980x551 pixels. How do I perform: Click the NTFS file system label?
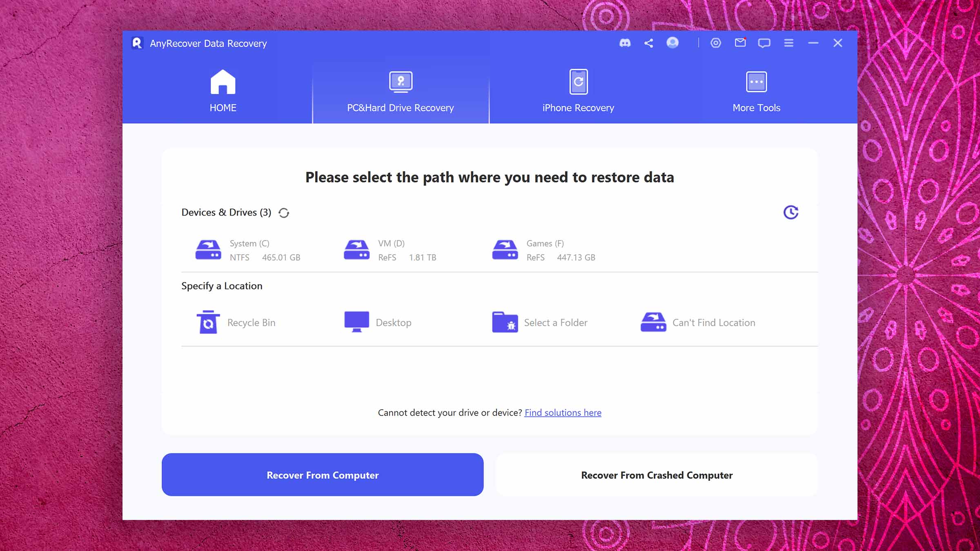point(239,258)
